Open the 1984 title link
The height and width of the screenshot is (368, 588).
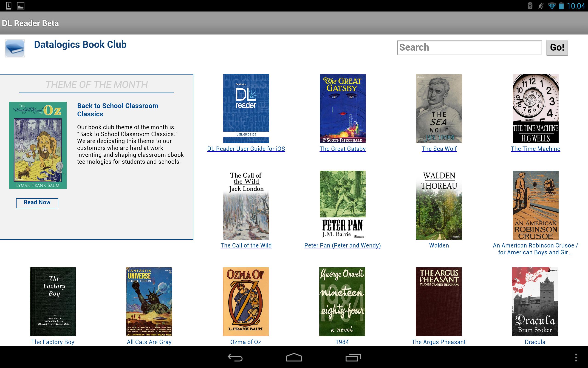pos(342,342)
